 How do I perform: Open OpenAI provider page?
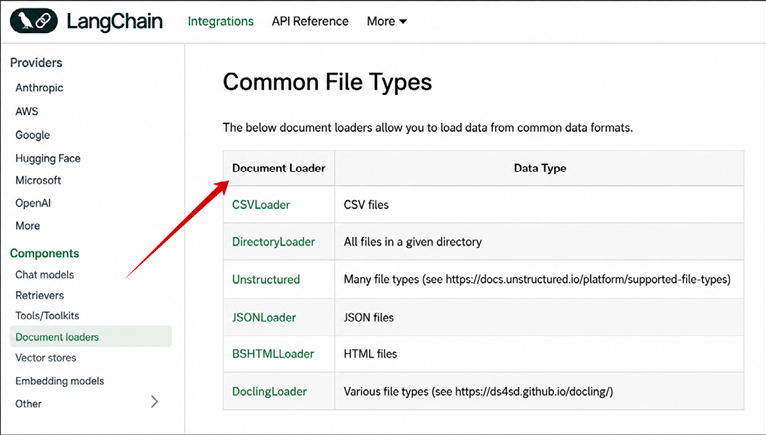point(33,203)
